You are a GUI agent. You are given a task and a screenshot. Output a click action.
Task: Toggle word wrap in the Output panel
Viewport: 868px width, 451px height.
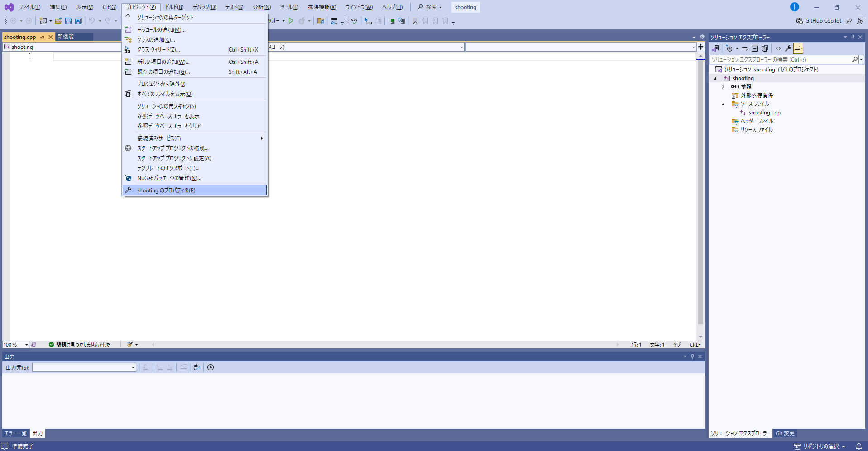click(x=197, y=367)
